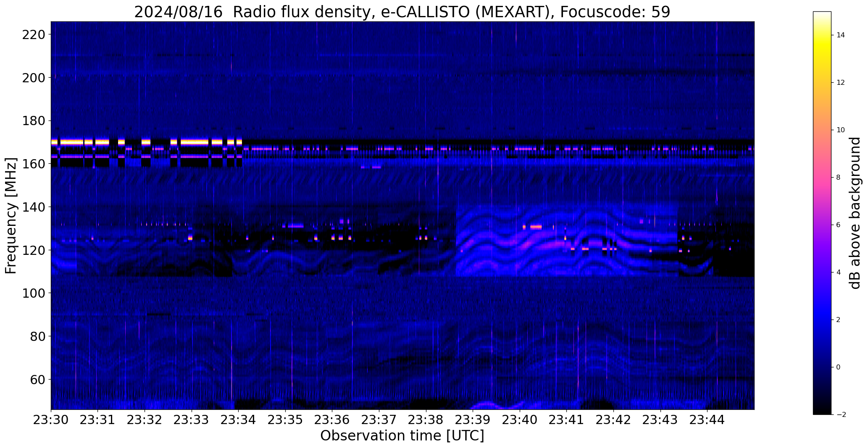
Task: Click the 60 frequency tick label
Action: 37,380
